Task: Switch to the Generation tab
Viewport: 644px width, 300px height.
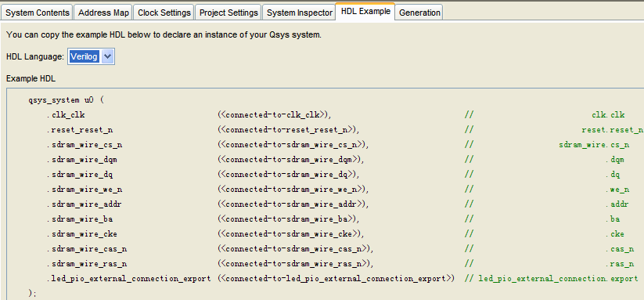Action: click(419, 13)
